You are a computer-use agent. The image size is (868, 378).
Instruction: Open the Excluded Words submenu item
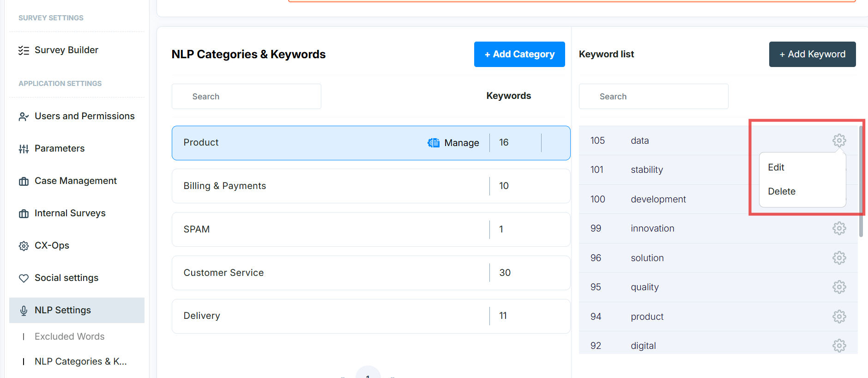click(x=69, y=336)
